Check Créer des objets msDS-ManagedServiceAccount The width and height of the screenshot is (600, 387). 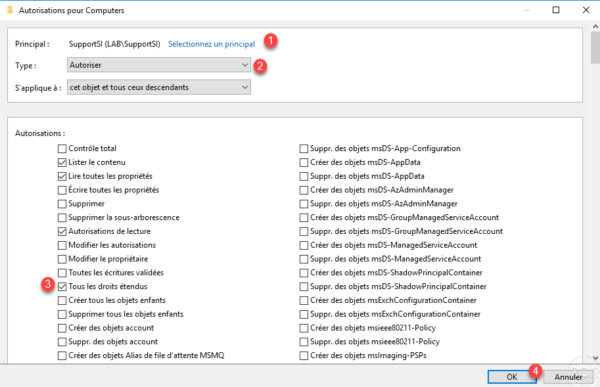(x=304, y=245)
